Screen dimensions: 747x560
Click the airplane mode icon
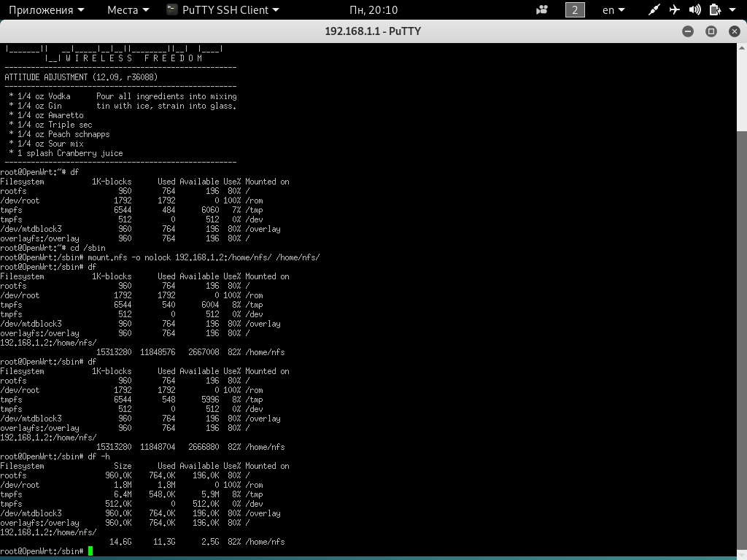[x=675, y=9]
